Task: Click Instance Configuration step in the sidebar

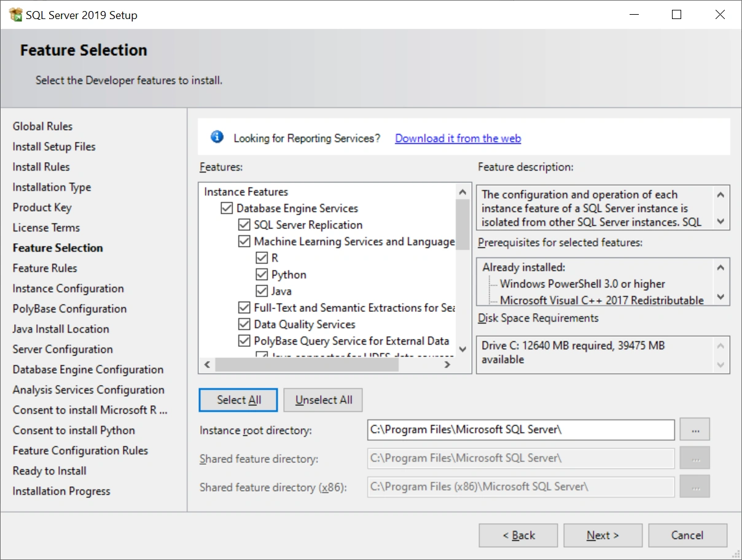Action: pos(68,289)
